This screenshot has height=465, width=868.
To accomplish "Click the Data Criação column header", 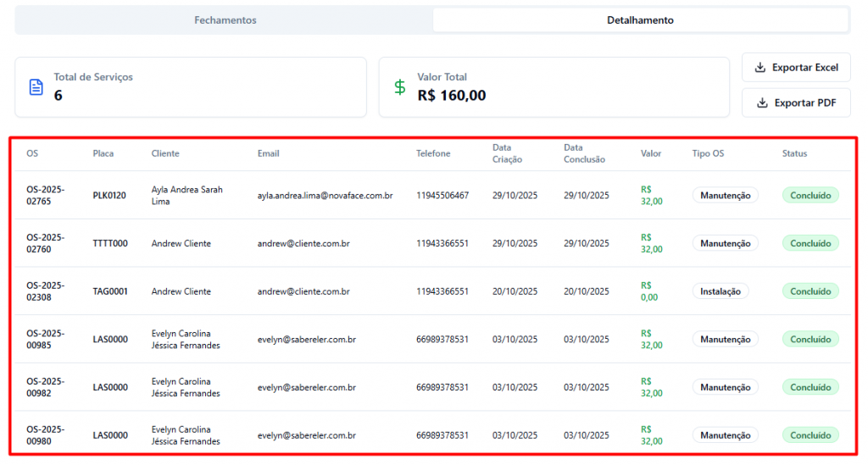I will (507, 154).
